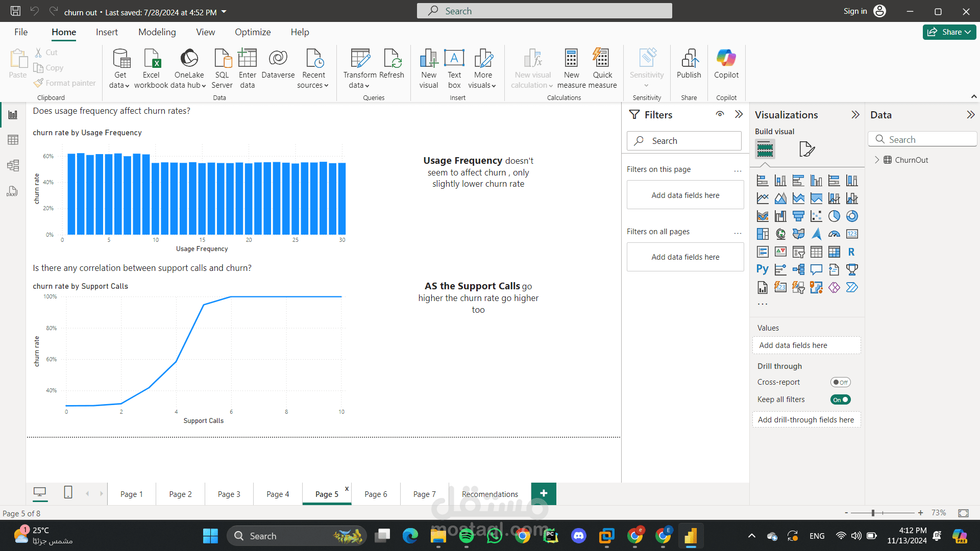The width and height of the screenshot is (980, 551).
Task: Expand the ChurnOut table tree
Action: 877,160
